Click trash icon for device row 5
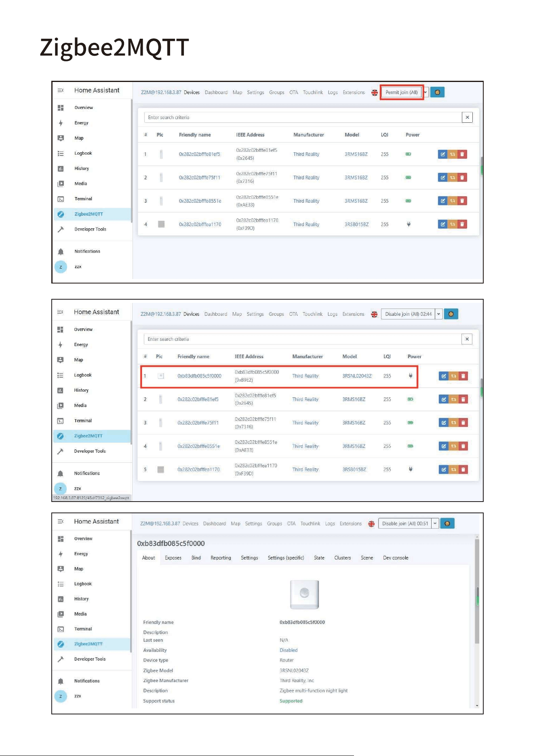Screen dimensions: 535x756 click(463, 470)
